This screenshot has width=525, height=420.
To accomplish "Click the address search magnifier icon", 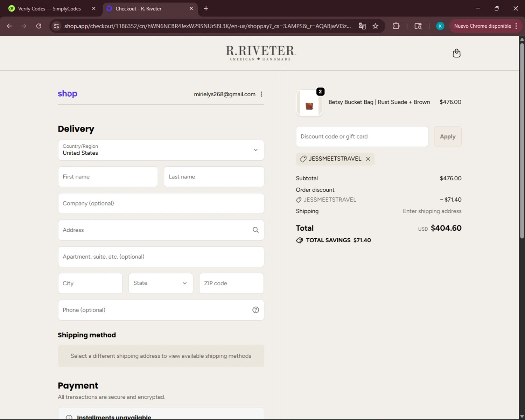I will click(x=255, y=230).
